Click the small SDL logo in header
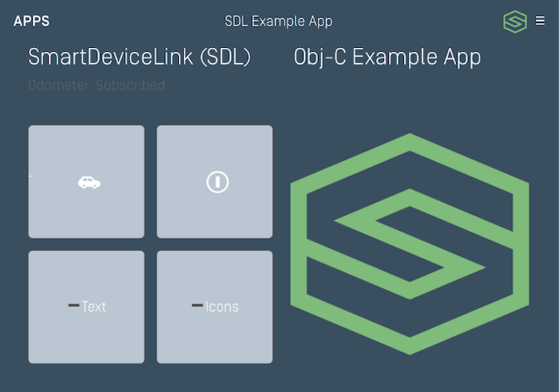The image size is (559, 392). pyautogui.click(x=515, y=22)
